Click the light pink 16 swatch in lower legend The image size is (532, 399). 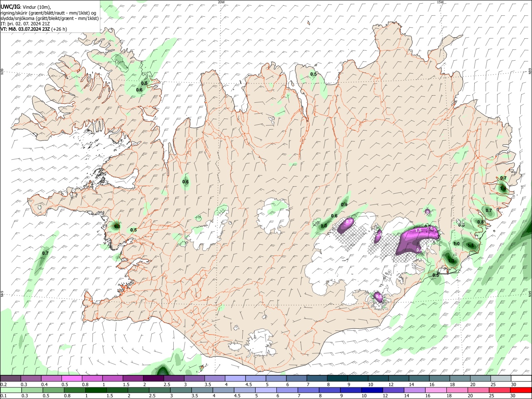436,390
